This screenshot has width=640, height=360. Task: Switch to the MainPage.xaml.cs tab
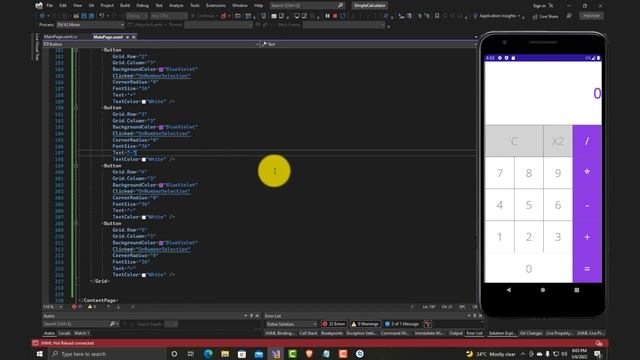tap(61, 37)
